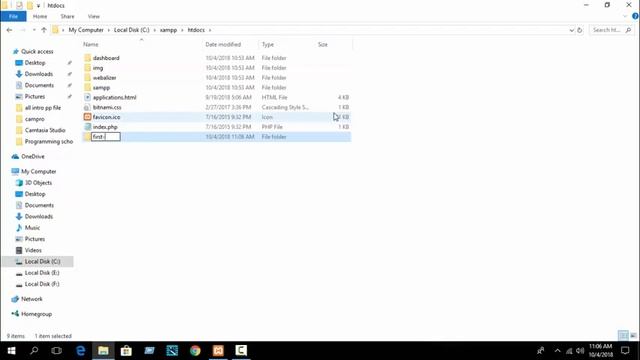Expand the address bar history dropdown
Viewport: 640px width, 360px height.
(x=571, y=30)
